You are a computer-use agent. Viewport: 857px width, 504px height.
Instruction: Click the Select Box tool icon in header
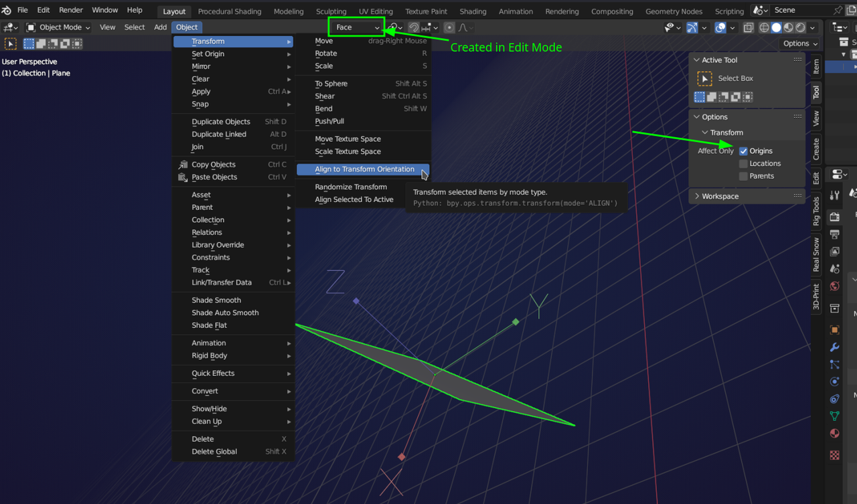11,44
